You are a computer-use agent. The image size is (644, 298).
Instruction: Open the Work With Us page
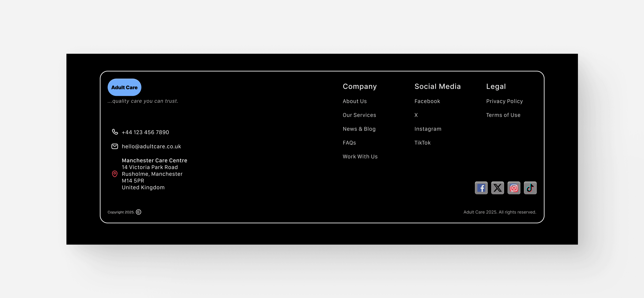pyautogui.click(x=360, y=156)
